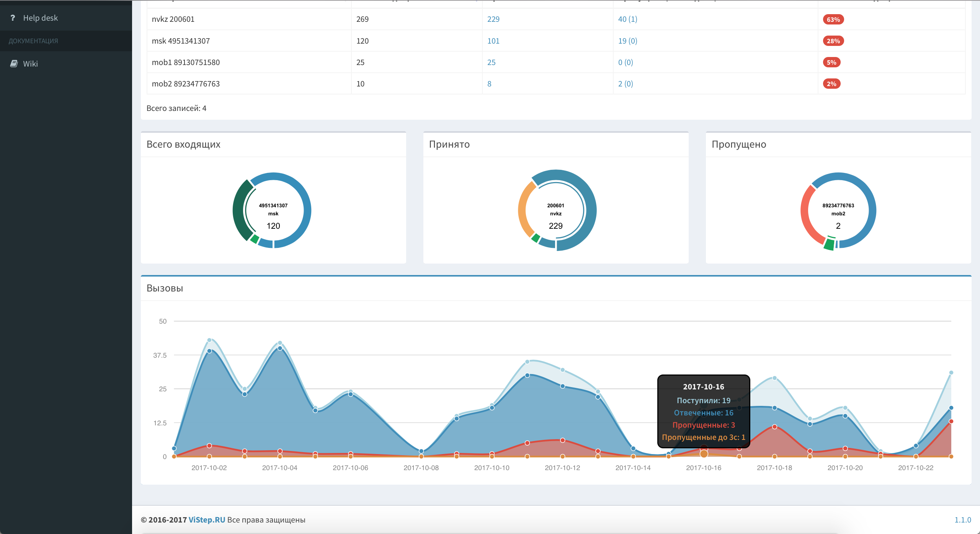
Task: Click the 63% red badge
Action: tap(833, 20)
